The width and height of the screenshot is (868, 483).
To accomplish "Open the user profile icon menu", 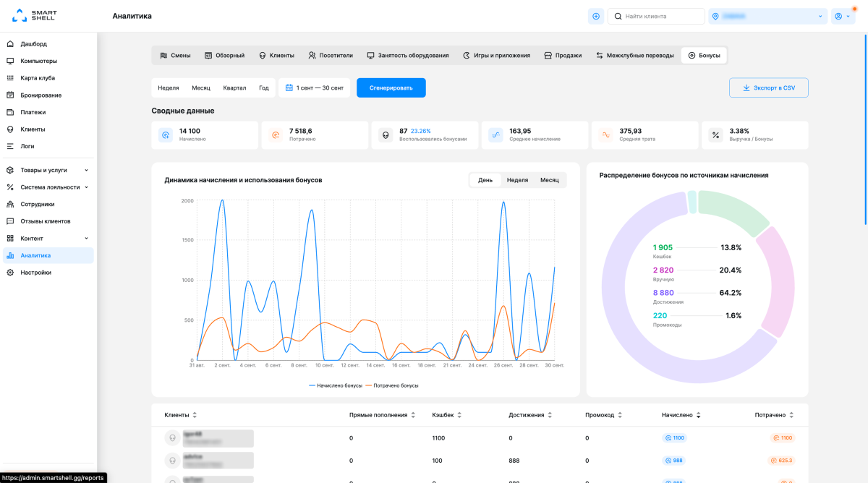I will (x=843, y=16).
